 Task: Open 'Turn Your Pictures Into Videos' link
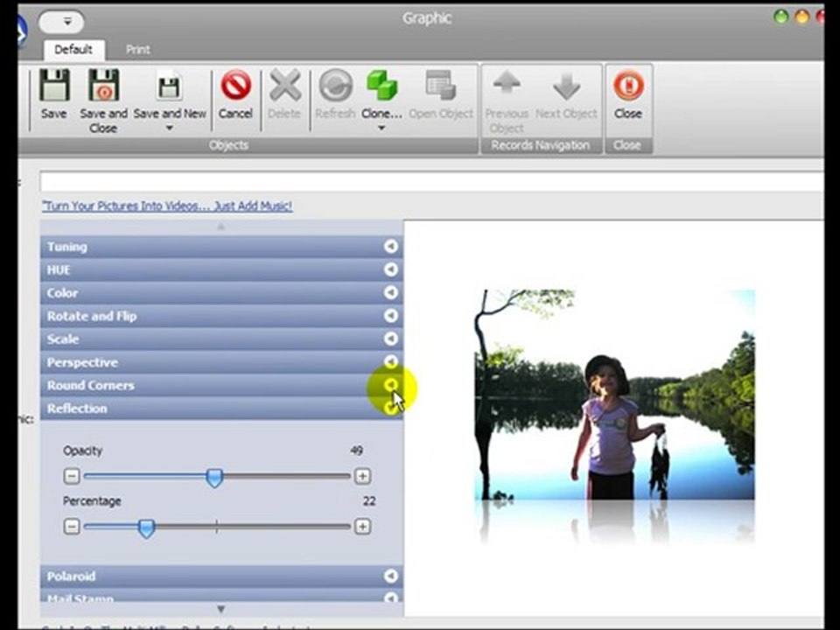(167, 206)
